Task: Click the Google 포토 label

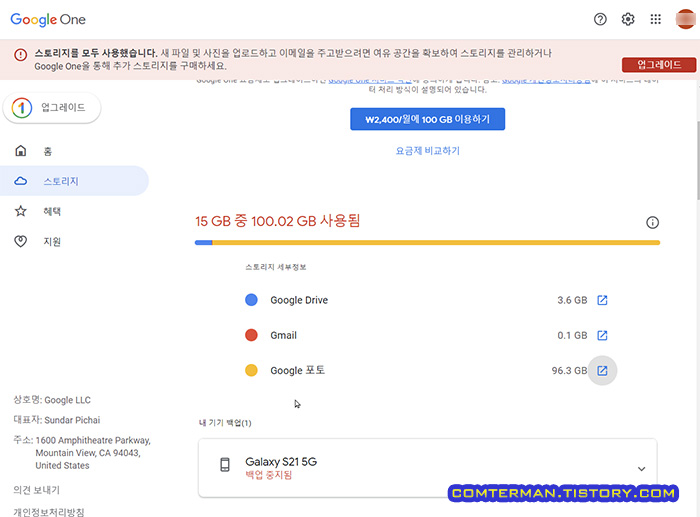Action: [x=298, y=371]
